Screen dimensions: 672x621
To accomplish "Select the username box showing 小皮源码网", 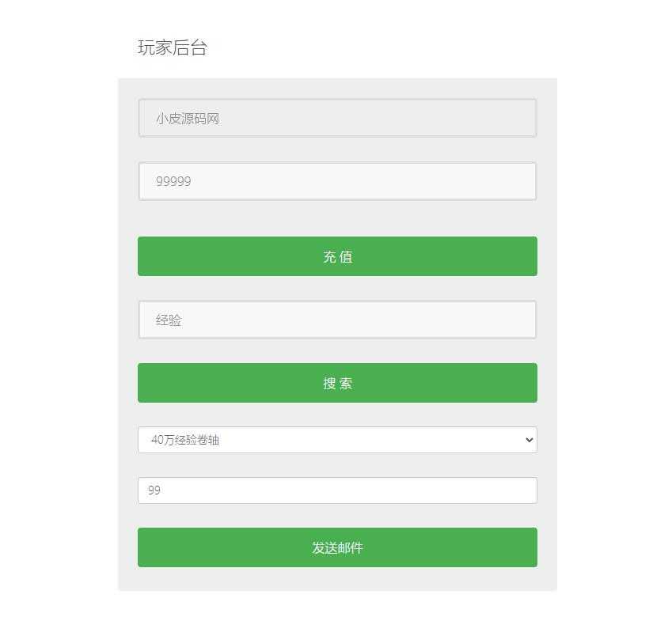I will [x=337, y=118].
